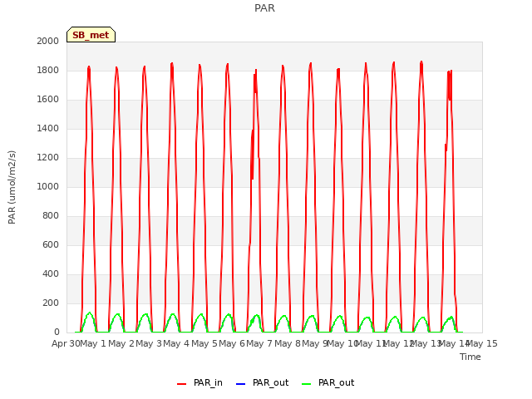Click the 1800 y-axis tick label
Image resolution: width=532 pixels, height=399 pixels.
[x=48, y=70]
